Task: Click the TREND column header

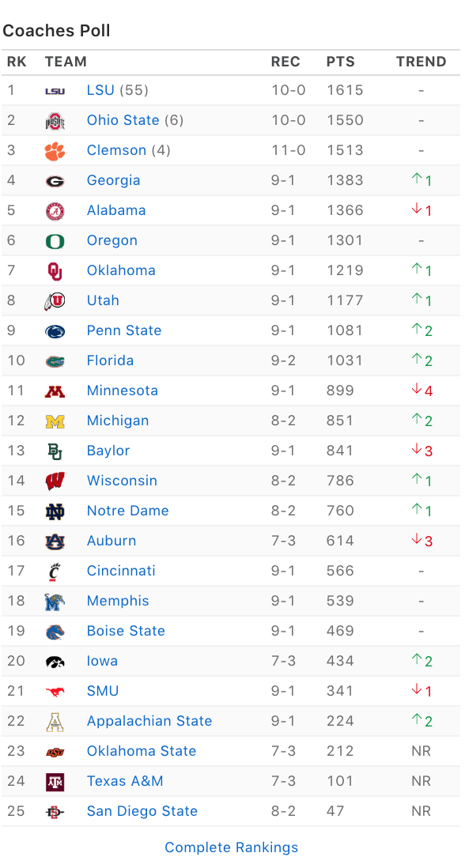Action: (422, 62)
